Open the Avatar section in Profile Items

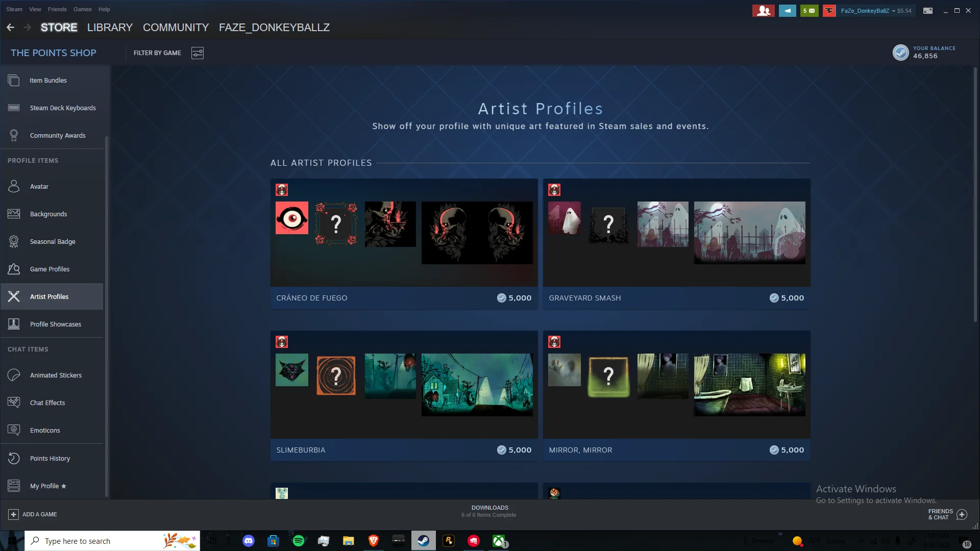click(x=39, y=186)
